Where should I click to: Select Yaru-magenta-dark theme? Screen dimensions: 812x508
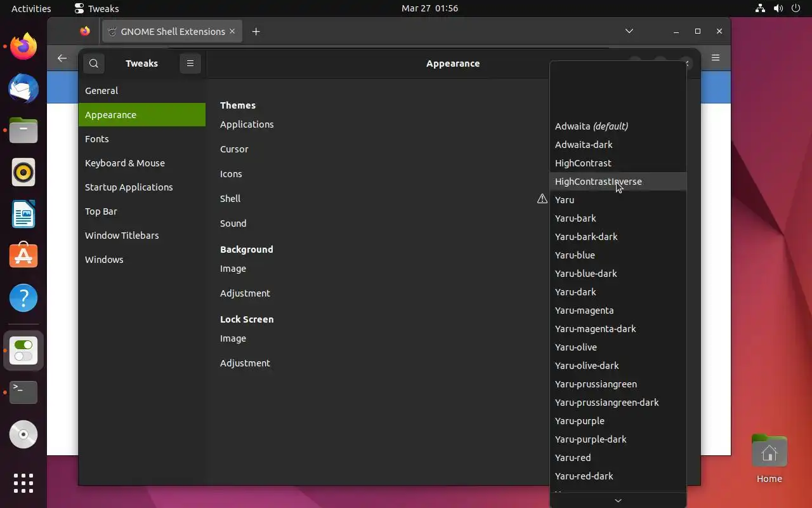point(618,329)
